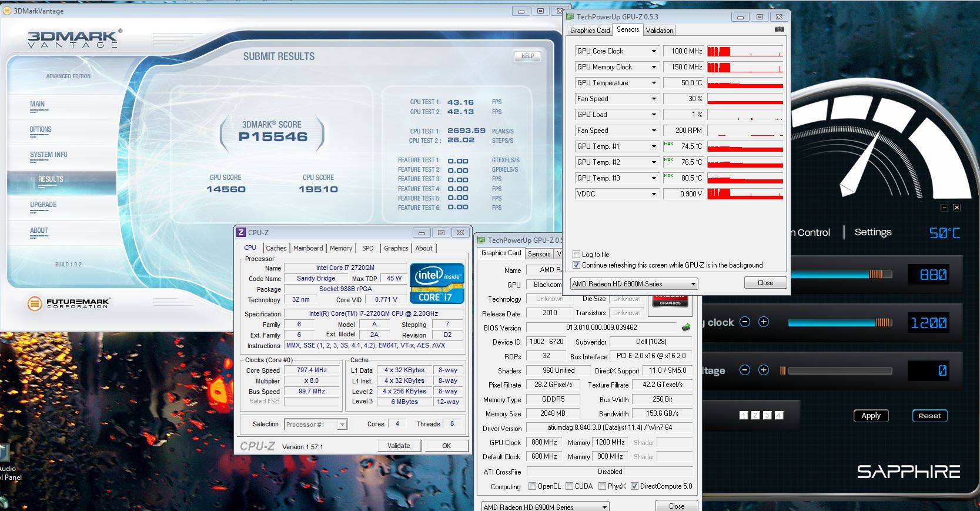Open Settings in Sapphire TriXX
The height and width of the screenshot is (511, 980).
tap(873, 232)
